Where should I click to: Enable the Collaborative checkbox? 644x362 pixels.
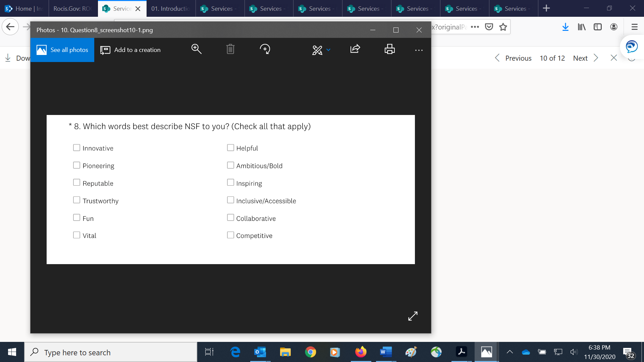230,218
